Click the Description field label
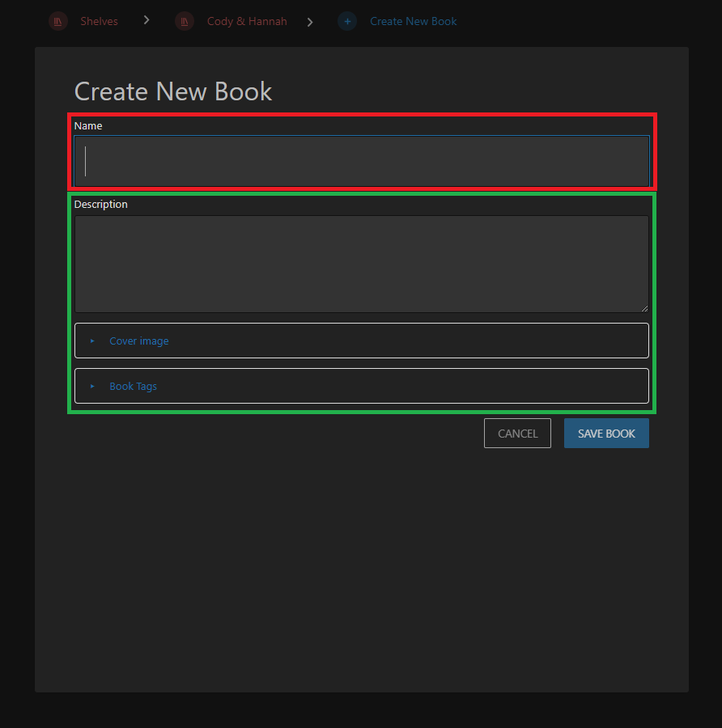722x728 pixels. pyautogui.click(x=101, y=205)
